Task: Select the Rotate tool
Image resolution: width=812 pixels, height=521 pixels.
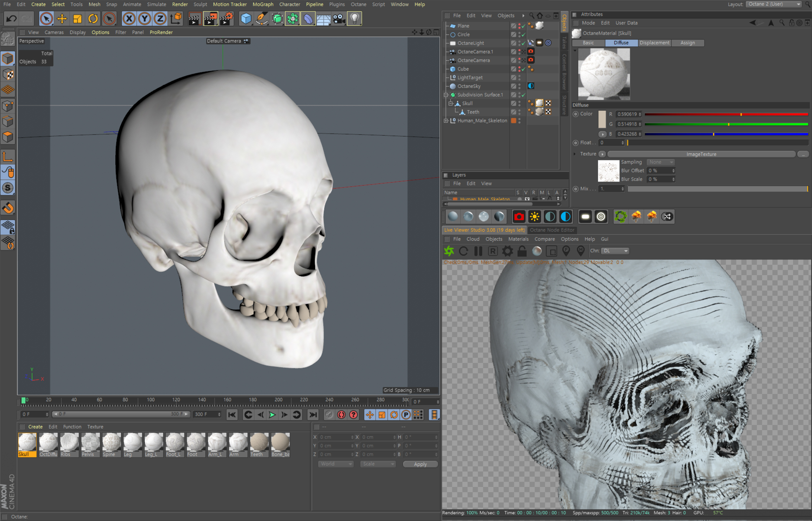Action: (x=93, y=19)
